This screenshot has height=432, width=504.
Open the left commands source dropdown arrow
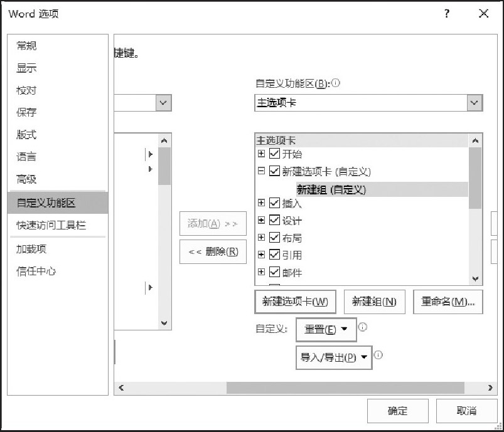coord(164,103)
